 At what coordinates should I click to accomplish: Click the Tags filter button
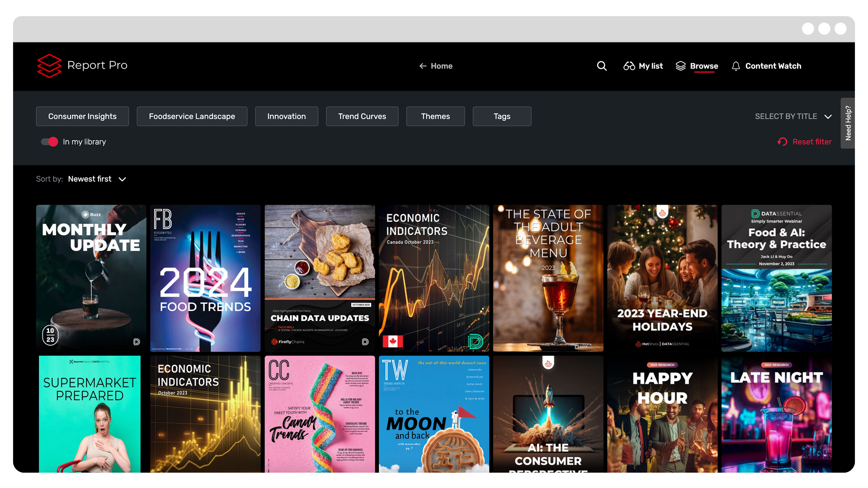coord(502,117)
